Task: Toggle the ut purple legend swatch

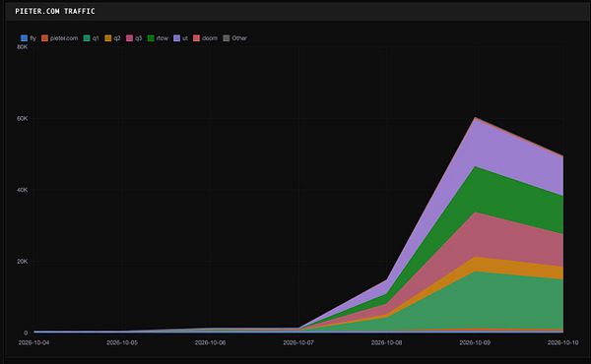Action: click(176, 38)
